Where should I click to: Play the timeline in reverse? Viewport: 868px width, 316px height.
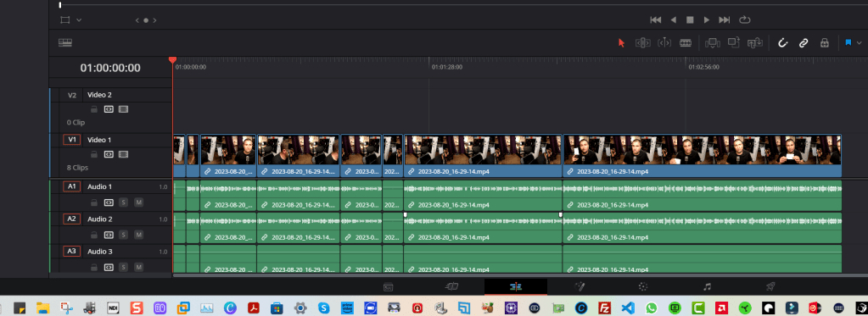[673, 19]
